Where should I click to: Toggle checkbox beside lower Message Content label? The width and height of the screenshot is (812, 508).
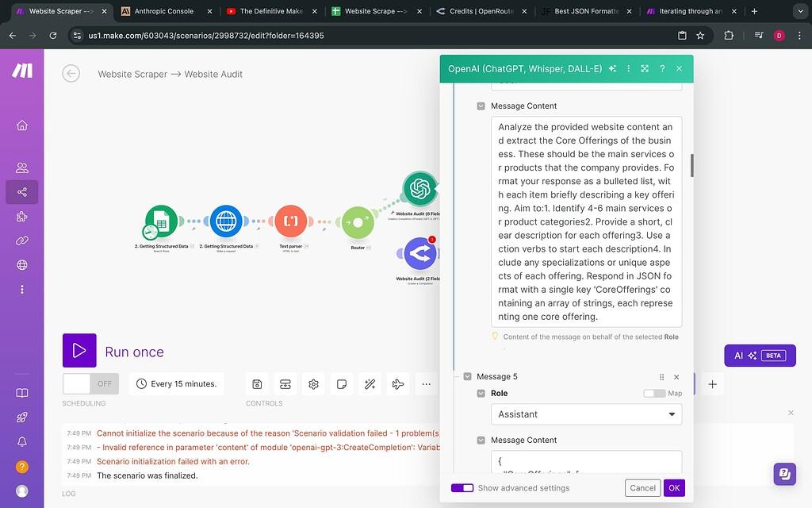point(481,440)
